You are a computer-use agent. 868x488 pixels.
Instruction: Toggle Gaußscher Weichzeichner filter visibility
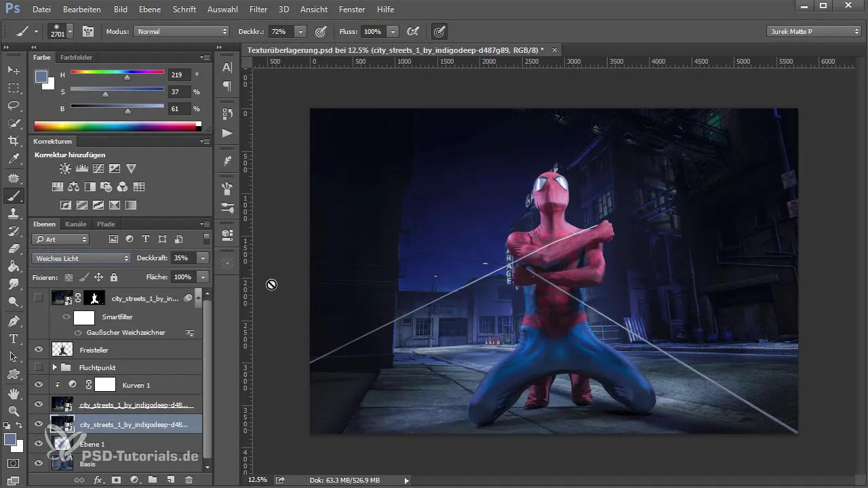(x=78, y=333)
